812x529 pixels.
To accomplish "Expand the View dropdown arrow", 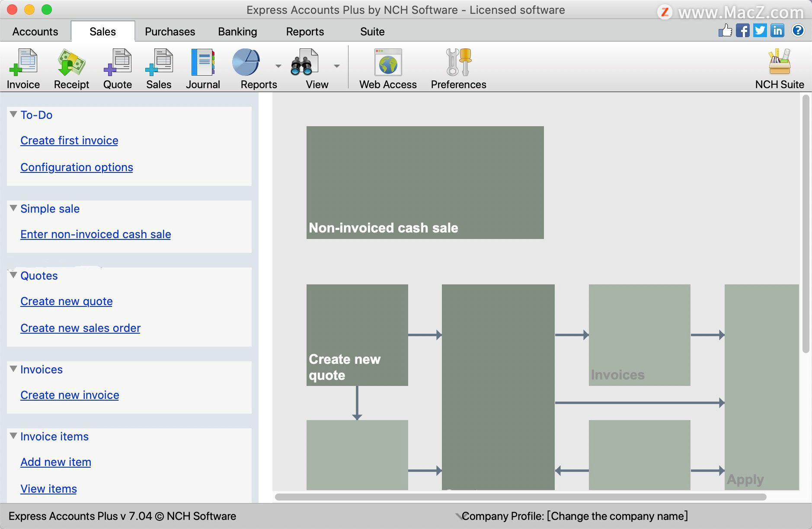I will pos(337,66).
